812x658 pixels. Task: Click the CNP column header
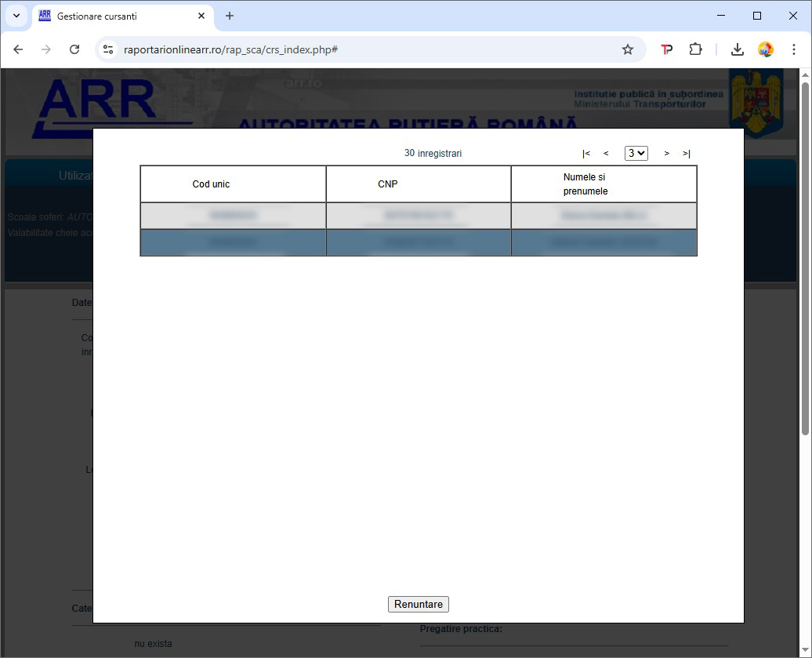(419, 184)
